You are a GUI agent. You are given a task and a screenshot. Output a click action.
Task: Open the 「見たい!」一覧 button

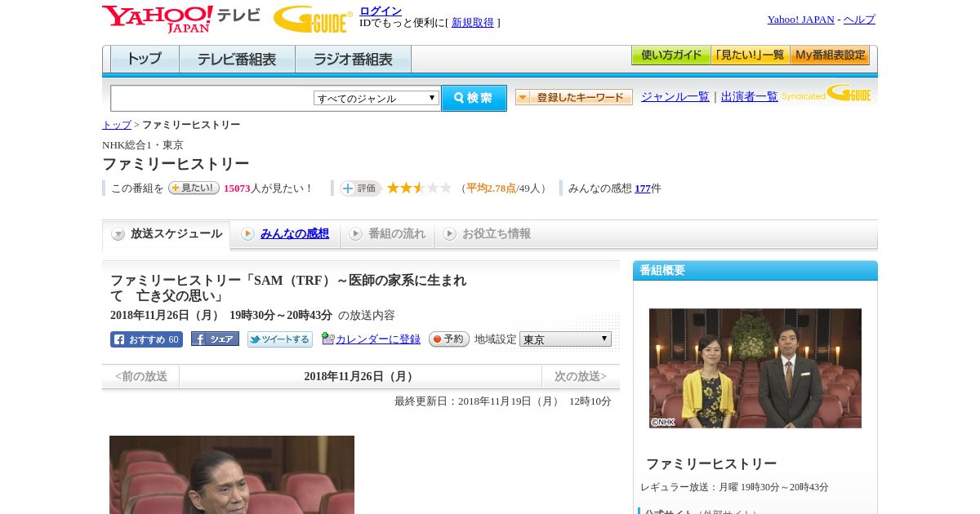751,55
